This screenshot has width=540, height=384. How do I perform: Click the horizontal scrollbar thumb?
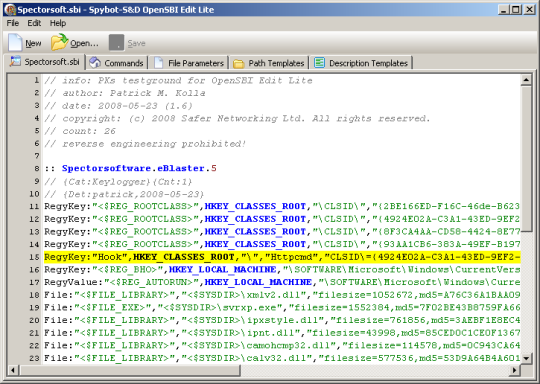(129, 370)
